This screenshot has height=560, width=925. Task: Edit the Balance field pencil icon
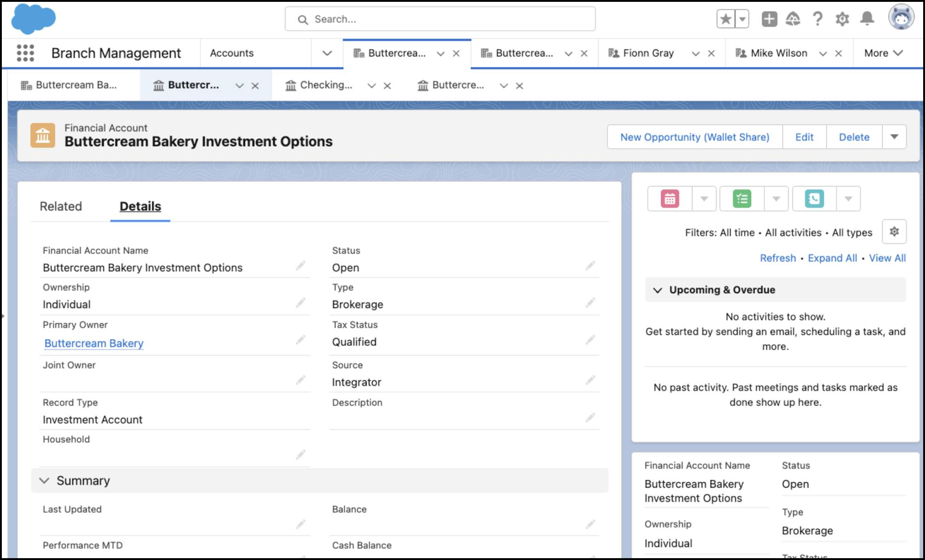[590, 524]
